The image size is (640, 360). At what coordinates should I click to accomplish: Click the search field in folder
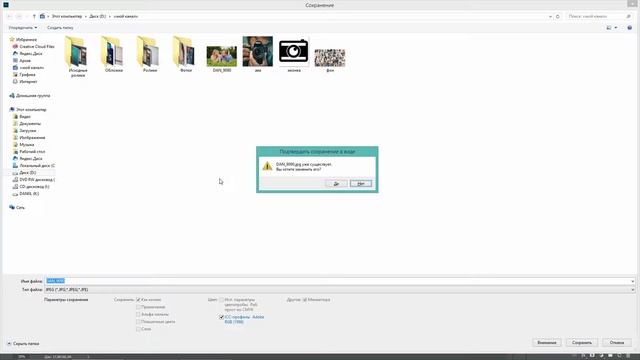[x=596, y=16]
